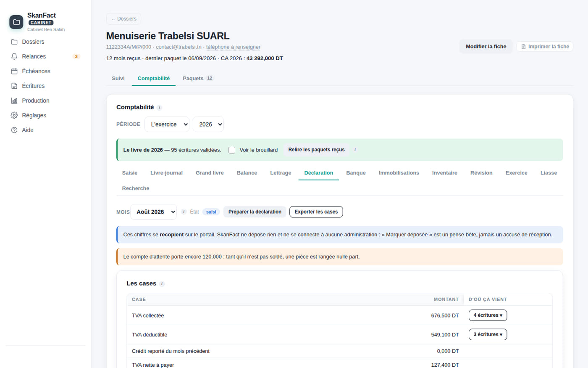Open the Paquets tab
Viewport: 588px width, 368px height.
click(198, 78)
